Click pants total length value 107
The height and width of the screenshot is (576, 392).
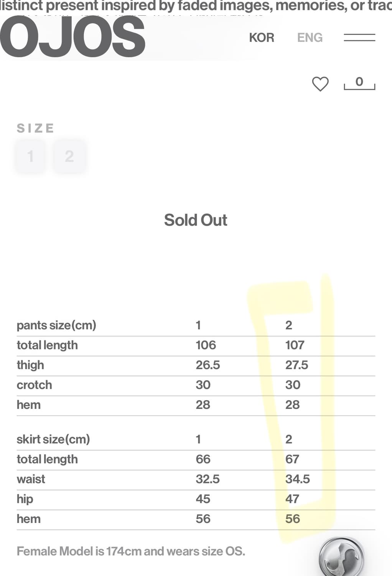[295, 345]
